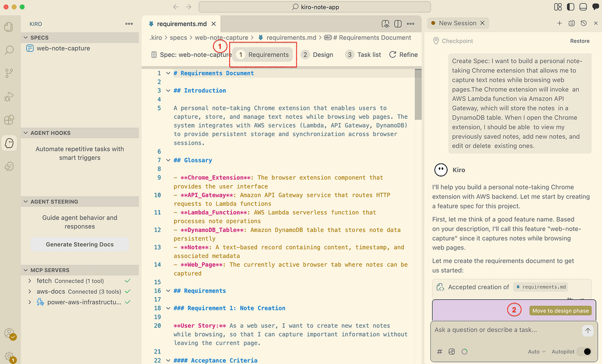Click the kiro-note-app command search bar
The image size is (602, 364).
click(314, 7)
